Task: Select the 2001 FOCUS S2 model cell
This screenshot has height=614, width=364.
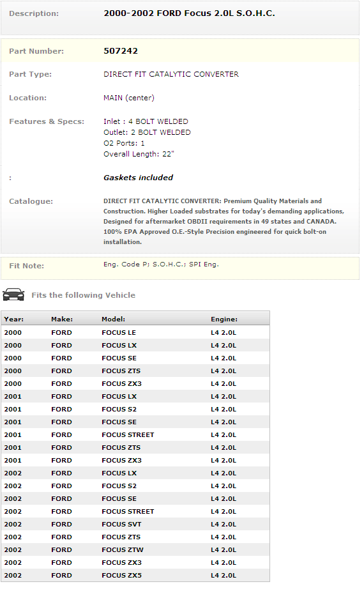Action: point(119,409)
